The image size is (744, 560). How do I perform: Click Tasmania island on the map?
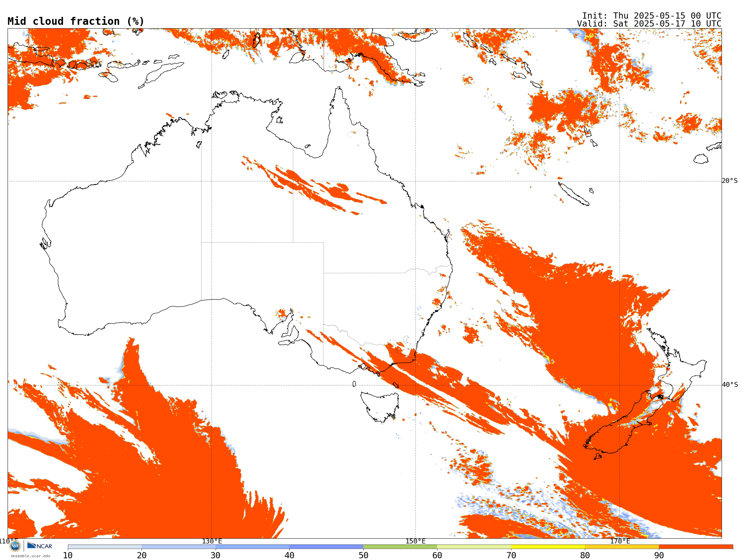tap(380, 406)
